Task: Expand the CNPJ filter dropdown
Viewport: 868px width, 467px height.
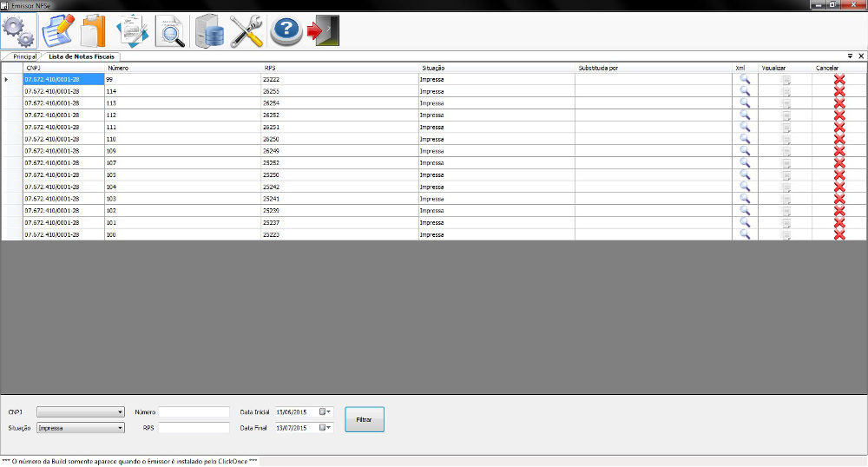Action: click(x=119, y=411)
